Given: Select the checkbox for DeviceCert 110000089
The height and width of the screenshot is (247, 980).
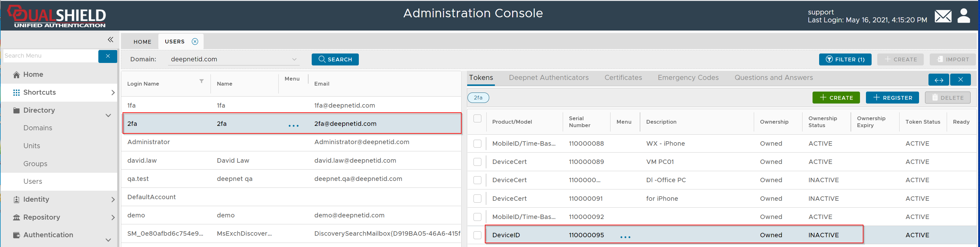Looking at the screenshot, I should 477,162.
